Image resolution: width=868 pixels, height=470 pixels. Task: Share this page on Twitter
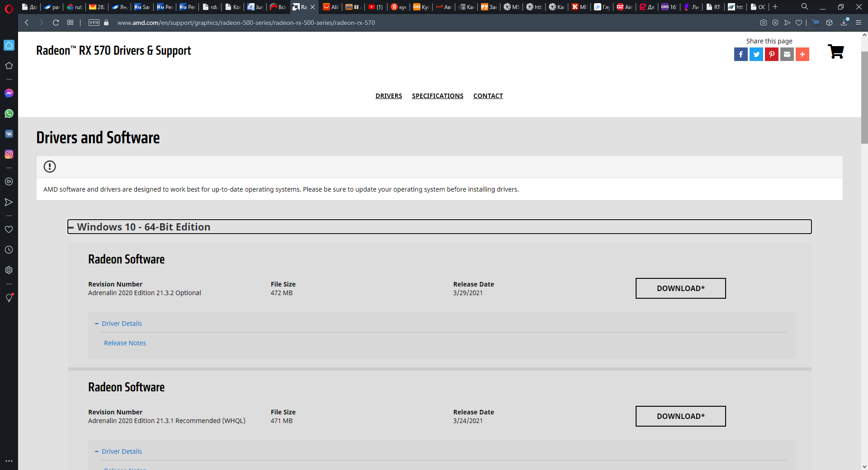756,54
